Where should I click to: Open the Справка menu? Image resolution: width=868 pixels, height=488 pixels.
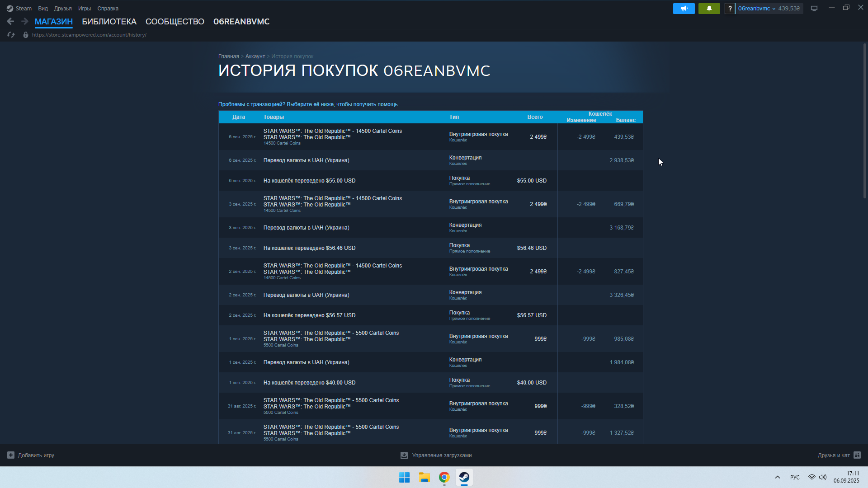click(x=108, y=9)
